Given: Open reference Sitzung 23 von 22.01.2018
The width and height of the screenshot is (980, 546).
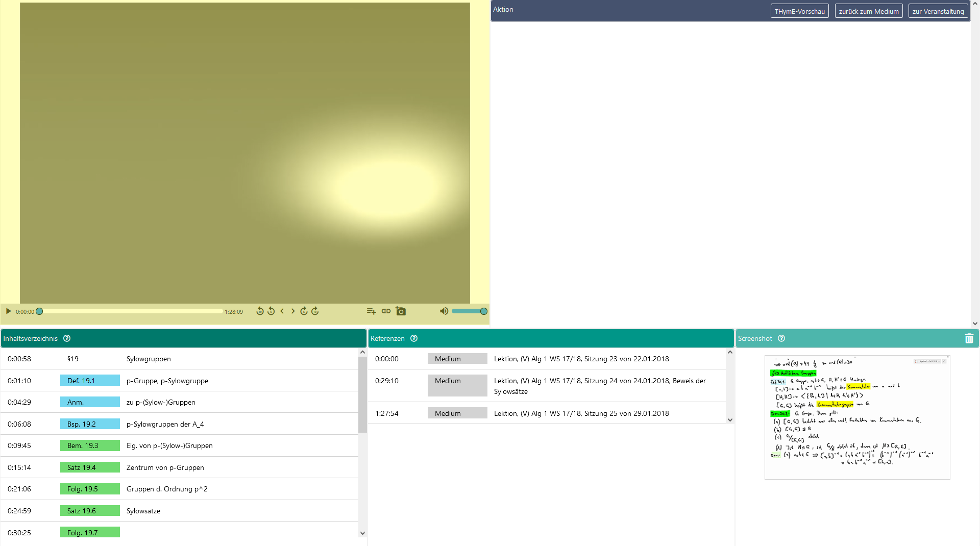Looking at the screenshot, I should click(581, 359).
